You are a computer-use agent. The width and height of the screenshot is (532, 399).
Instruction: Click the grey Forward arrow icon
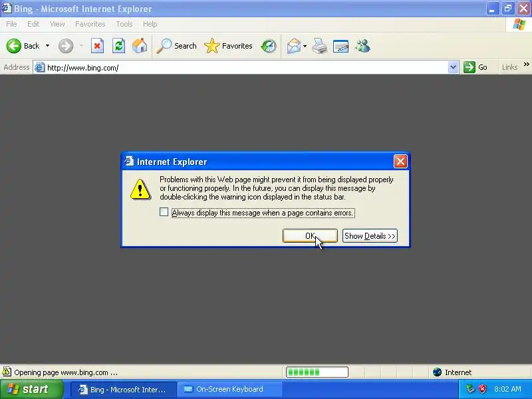[65, 46]
